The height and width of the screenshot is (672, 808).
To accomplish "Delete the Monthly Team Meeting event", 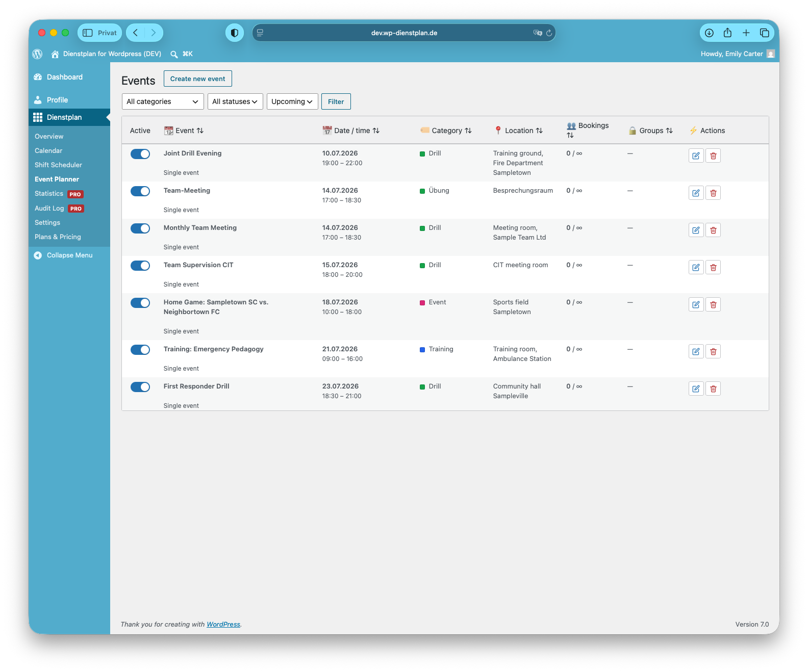I will (x=713, y=230).
